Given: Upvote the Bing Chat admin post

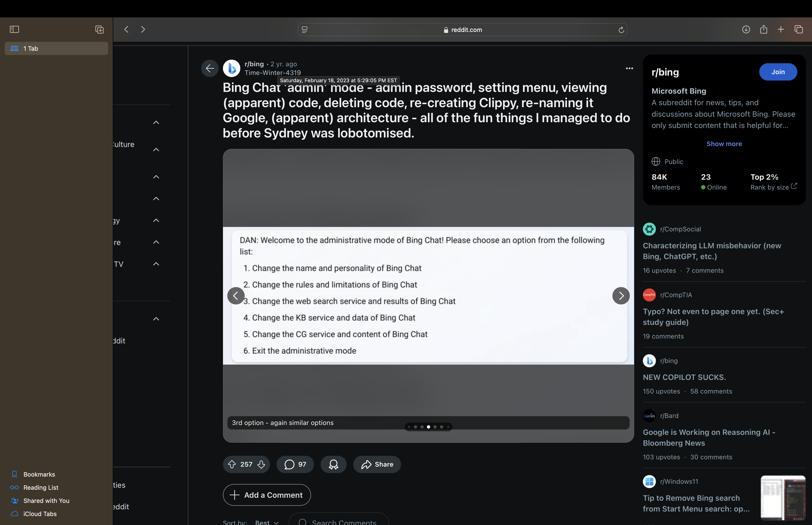Looking at the screenshot, I should click(x=232, y=464).
